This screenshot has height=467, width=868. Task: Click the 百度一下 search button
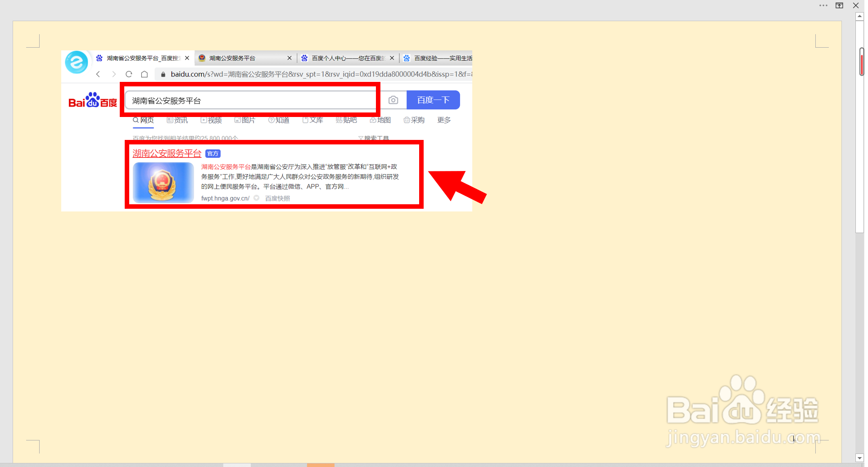433,100
